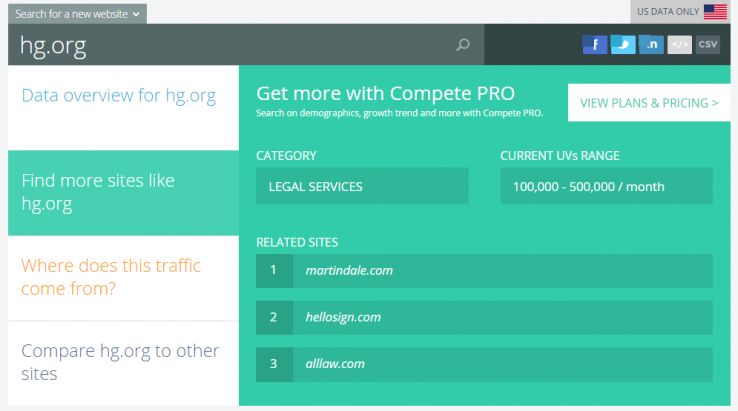Share via the Twitter bird icon

(623, 45)
